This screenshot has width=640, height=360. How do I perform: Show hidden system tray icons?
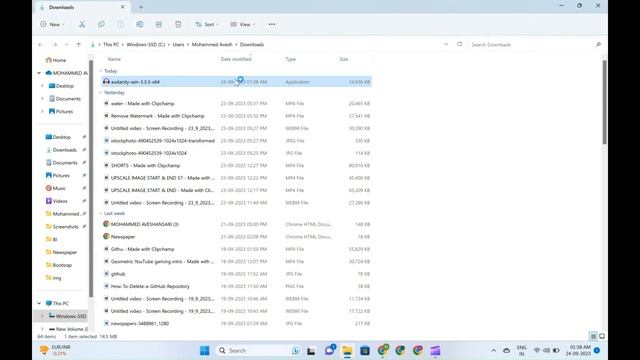[493, 350]
